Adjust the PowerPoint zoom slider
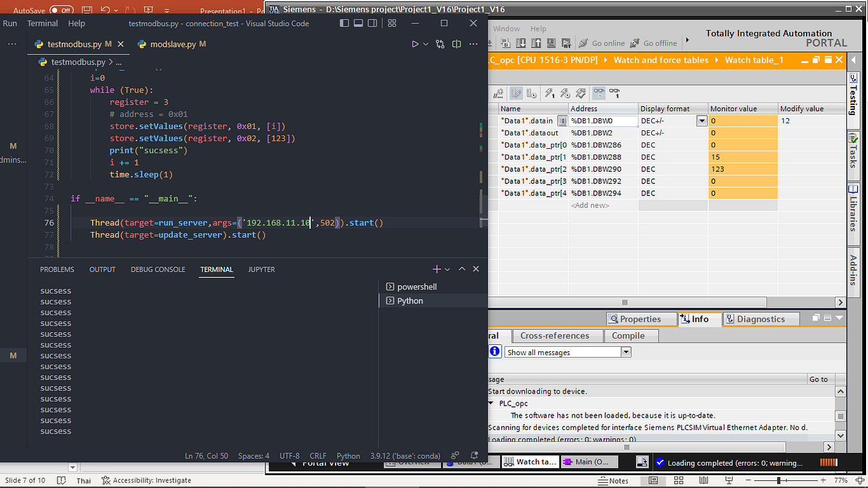Screen dimensions: 868x488 click(779, 480)
